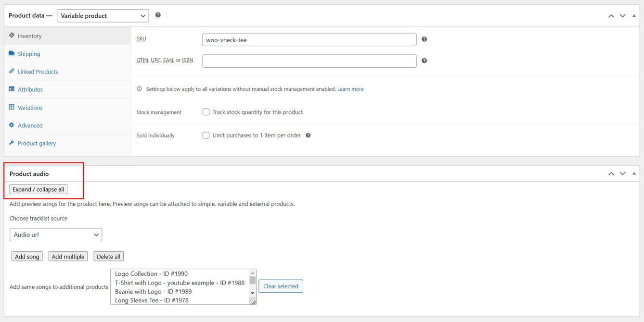Click the Add song button

pos(27,257)
